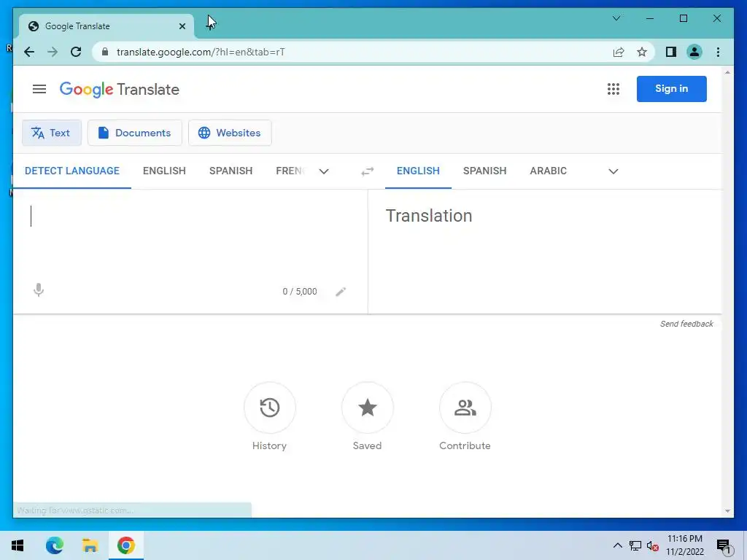Select the Text translation mode
Screen dimensions: 747x560
52,133
